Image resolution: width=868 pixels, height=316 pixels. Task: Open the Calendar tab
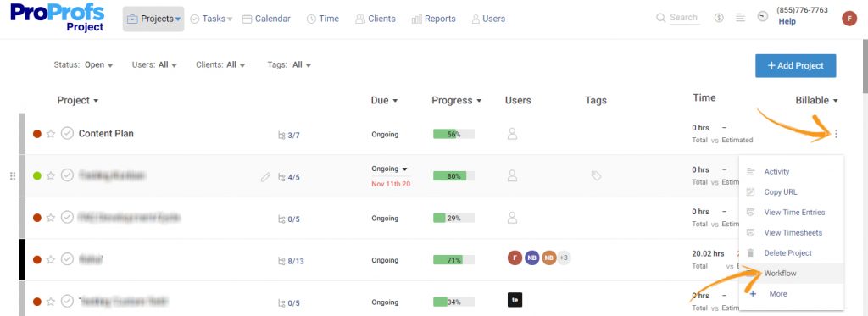tap(266, 19)
